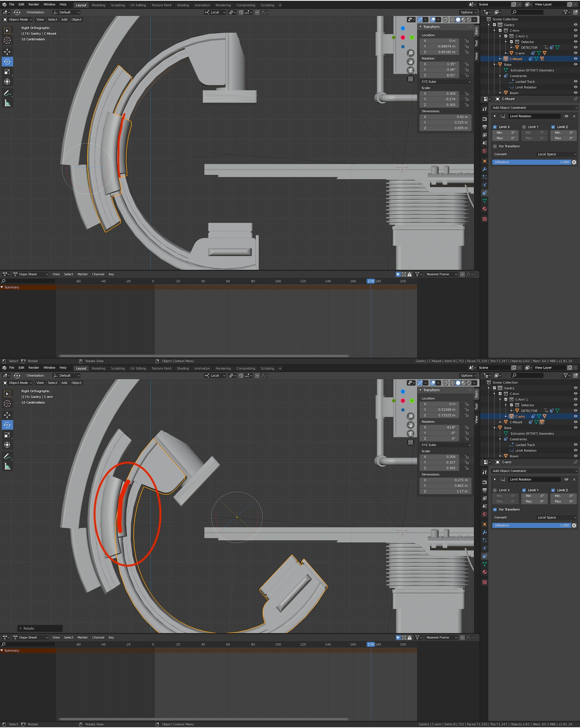Viewport: 580px width, 728px height.
Task: Adjust Influence slider in C-Mount constraint
Action: (x=531, y=162)
